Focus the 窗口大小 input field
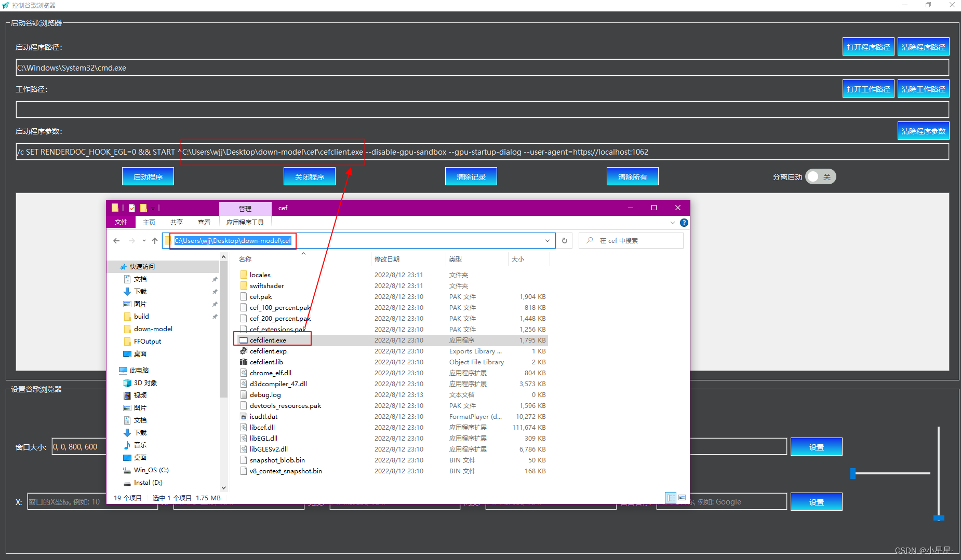Image resolution: width=961 pixels, height=560 pixels. point(79,446)
